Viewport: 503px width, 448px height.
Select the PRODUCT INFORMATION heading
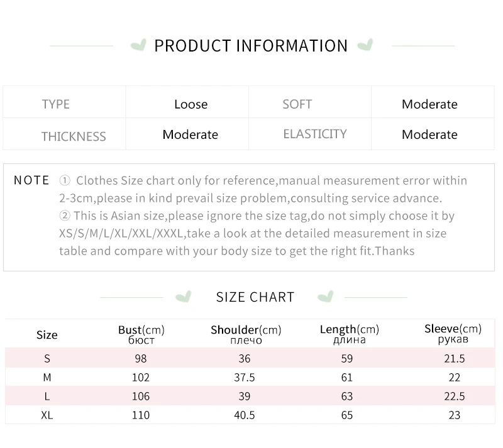tap(251, 46)
